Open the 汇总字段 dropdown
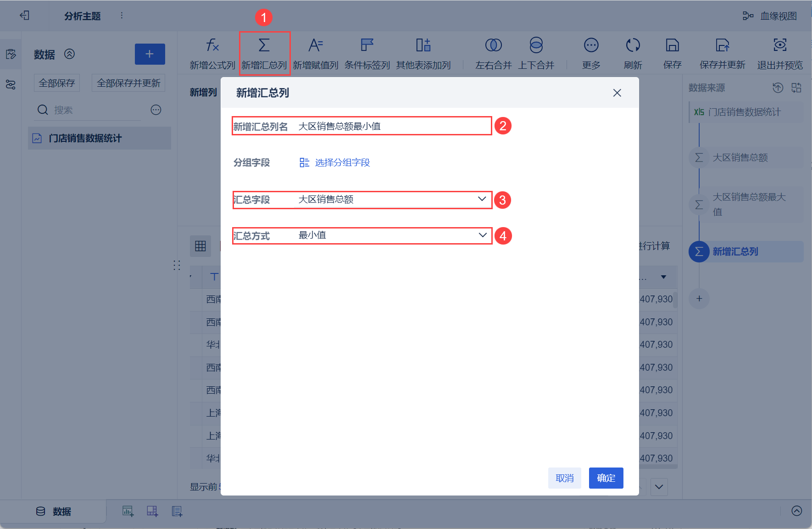This screenshot has height=529, width=812. tap(392, 200)
